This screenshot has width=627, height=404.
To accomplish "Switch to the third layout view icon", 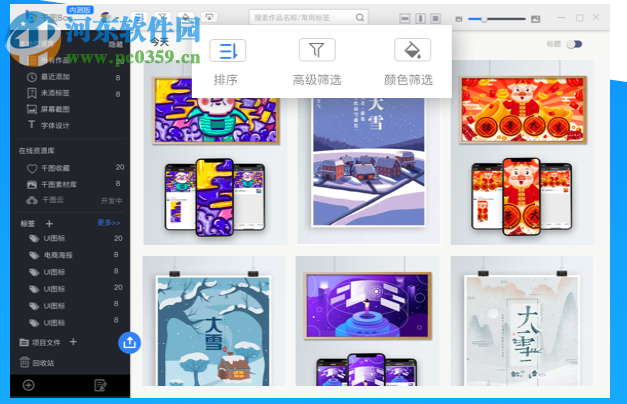I will click(x=435, y=18).
